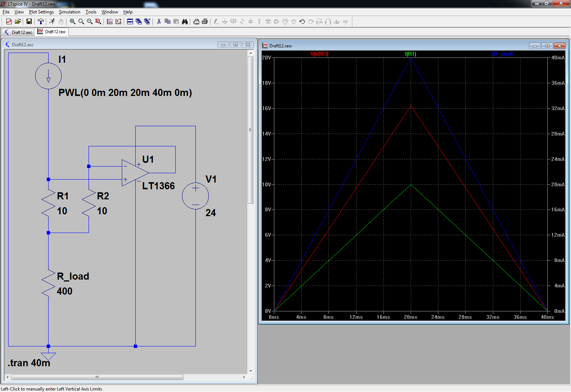The height and width of the screenshot is (392, 571).
Task: Switch to the Draft12.raw tab
Action: point(52,32)
